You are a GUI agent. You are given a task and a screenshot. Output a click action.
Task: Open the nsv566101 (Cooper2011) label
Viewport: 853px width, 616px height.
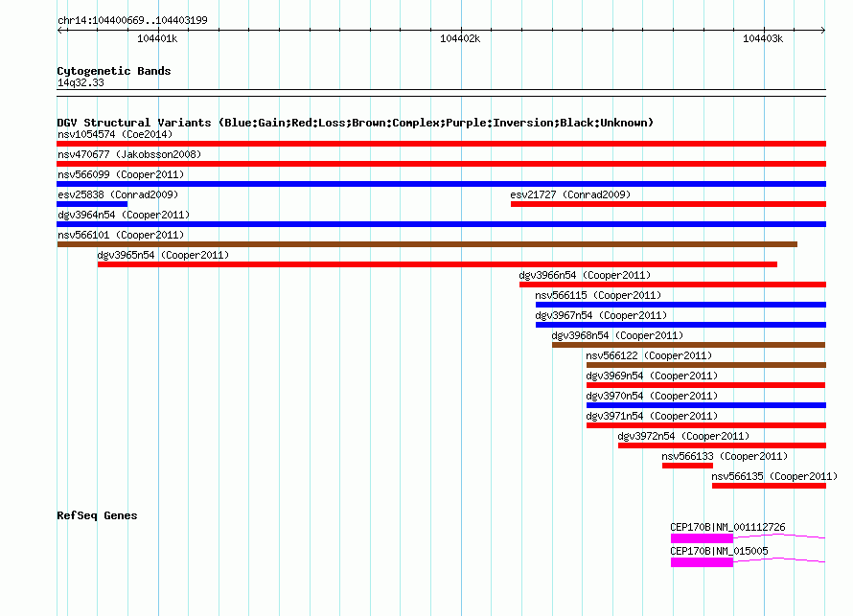[121, 235]
